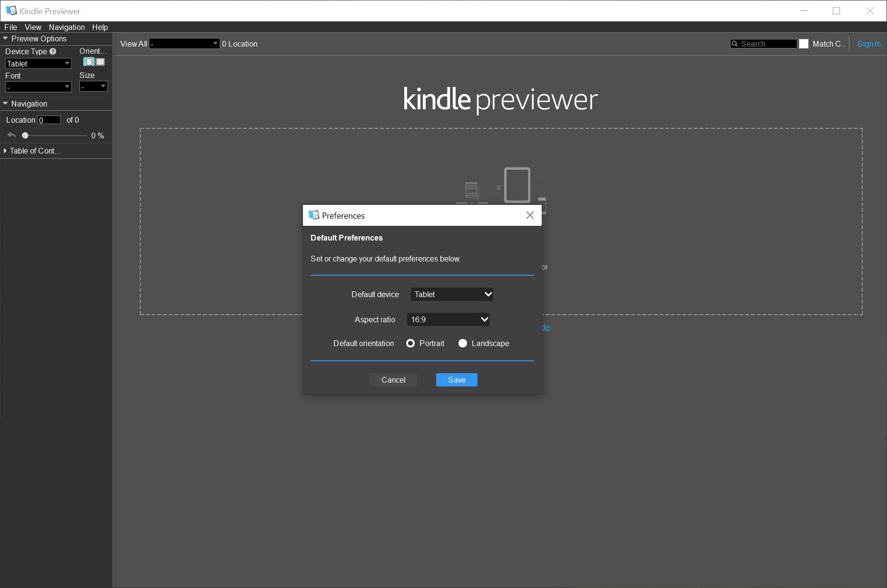Click the 'of 0' location total text
887x588 pixels.
(x=73, y=120)
